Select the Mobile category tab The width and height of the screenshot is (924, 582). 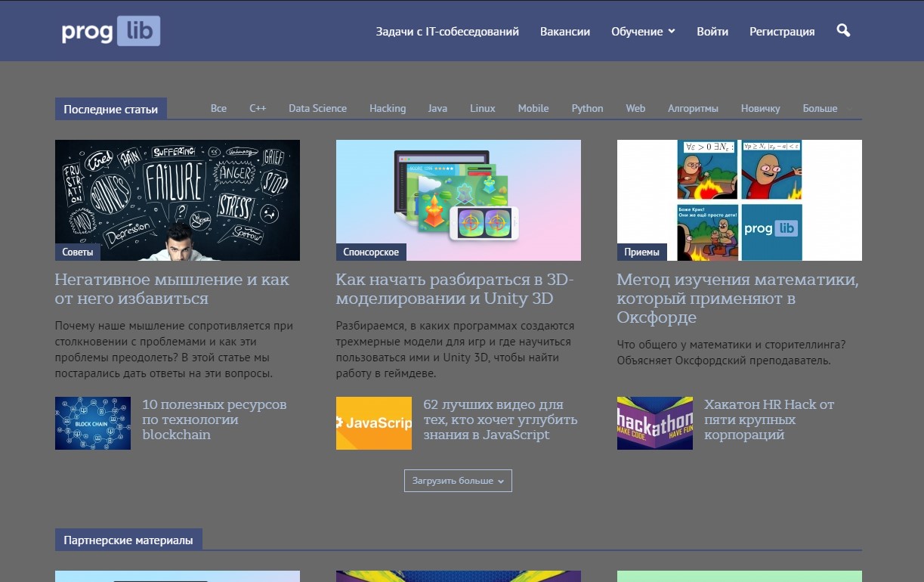[x=533, y=108]
